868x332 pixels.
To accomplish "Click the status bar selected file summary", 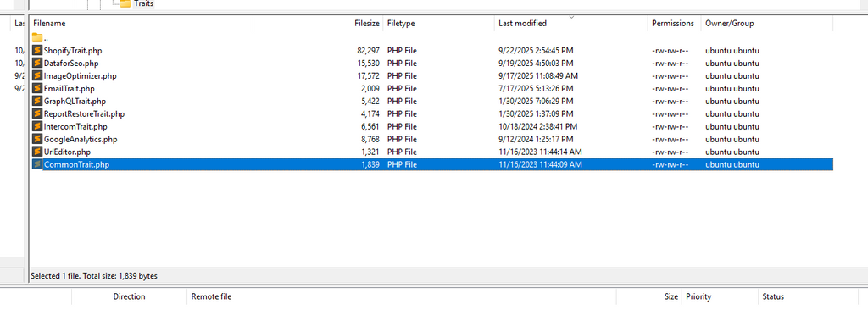I will [x=94, y=275].
